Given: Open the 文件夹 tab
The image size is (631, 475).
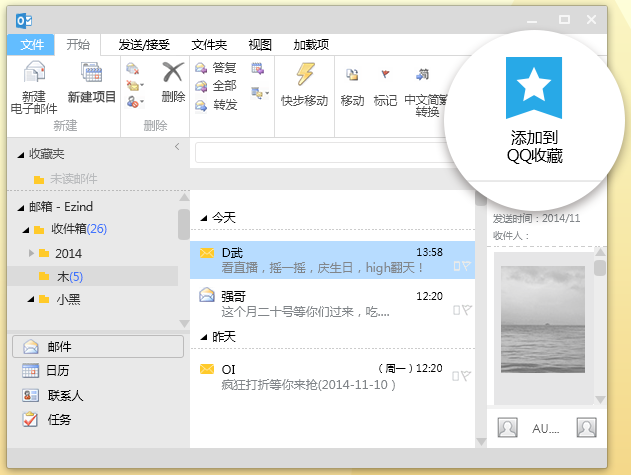Looking at the screenshot, I should coord(209,45).
